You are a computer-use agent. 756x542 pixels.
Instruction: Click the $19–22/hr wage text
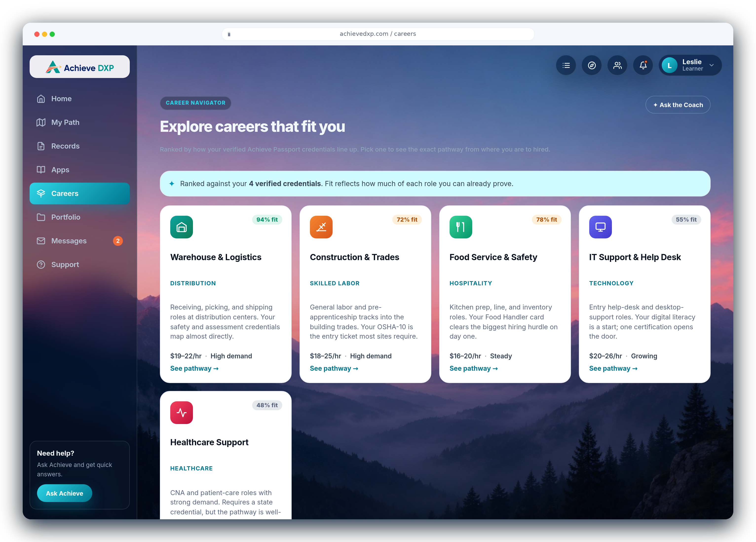coord(186,356)
